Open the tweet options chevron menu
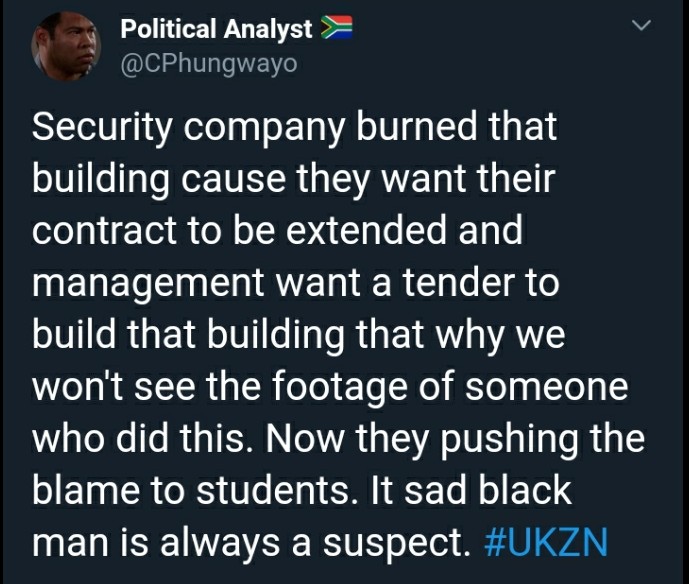The height and width of the screenshot is (584, 689). (x=641, y=25)
